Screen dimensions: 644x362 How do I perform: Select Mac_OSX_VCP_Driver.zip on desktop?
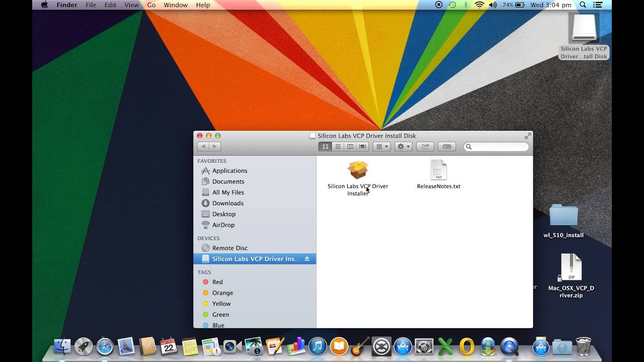coord(571,277)
